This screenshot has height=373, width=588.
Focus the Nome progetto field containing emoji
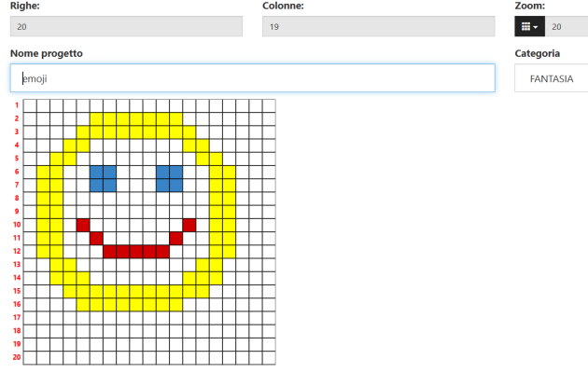pos(252,78)
